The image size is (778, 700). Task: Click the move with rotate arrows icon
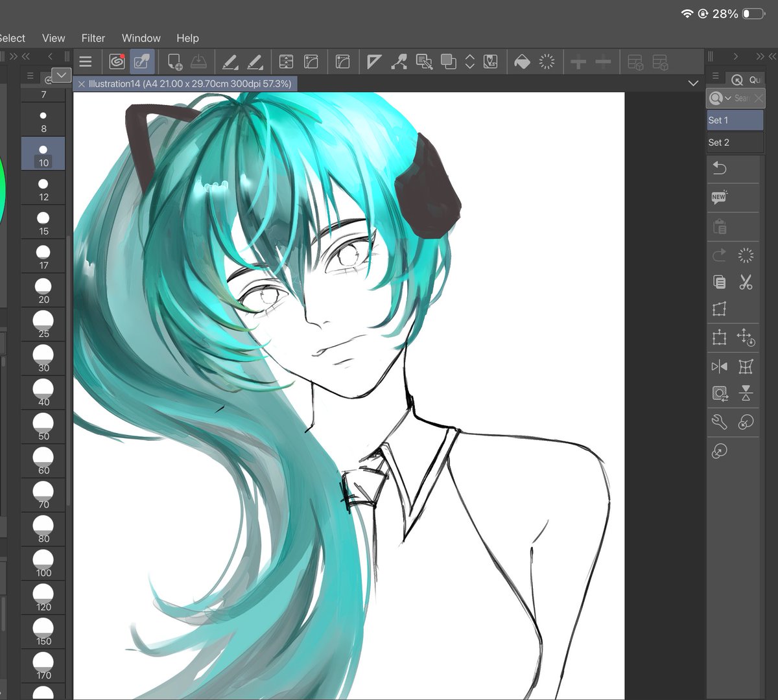coord(746,338)
